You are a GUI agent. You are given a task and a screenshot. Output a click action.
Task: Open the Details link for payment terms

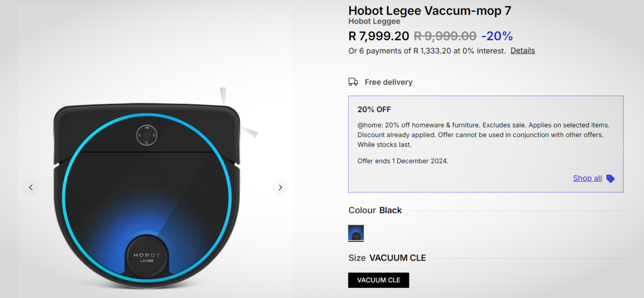point(522,50)
